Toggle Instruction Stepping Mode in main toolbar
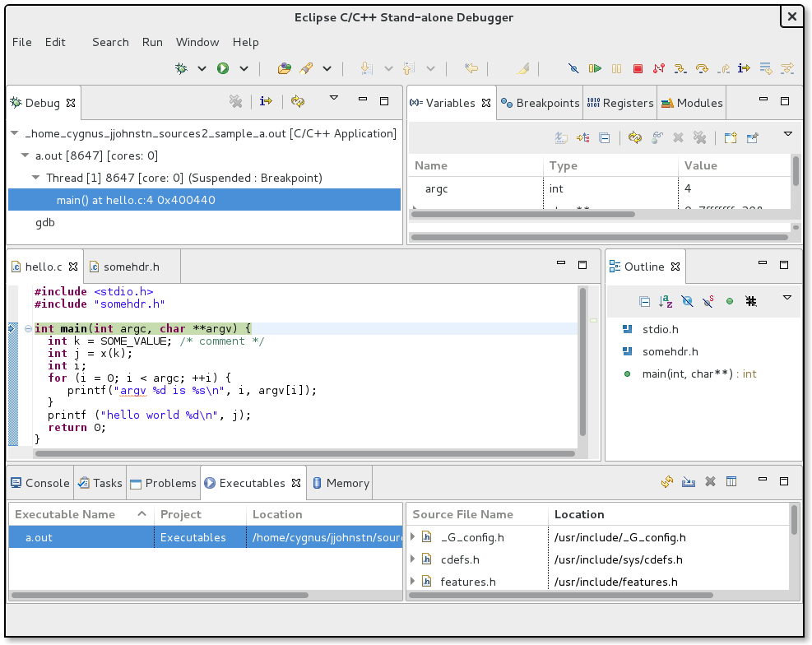Screen dimensions: 812x645 pos(745,68)
